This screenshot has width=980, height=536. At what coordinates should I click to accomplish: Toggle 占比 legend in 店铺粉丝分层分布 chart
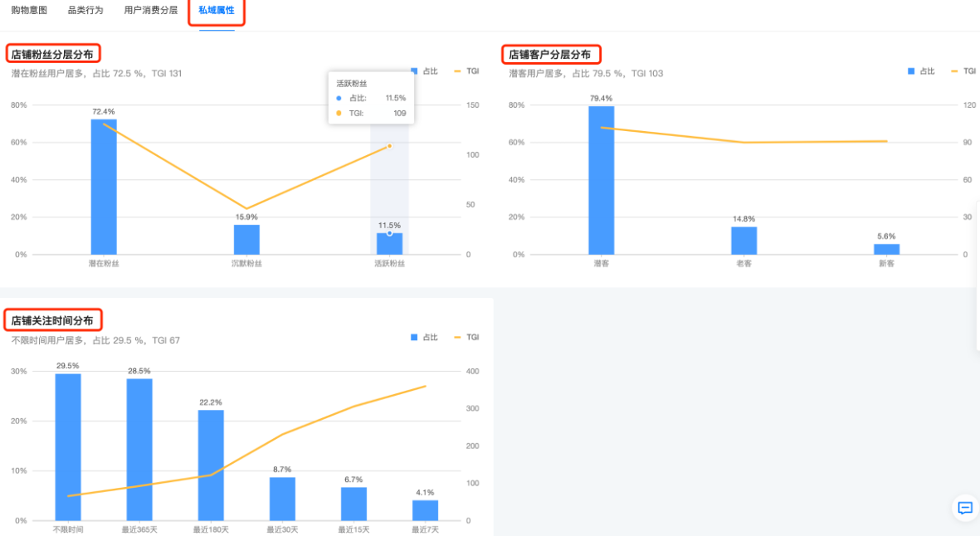point(424,71)
